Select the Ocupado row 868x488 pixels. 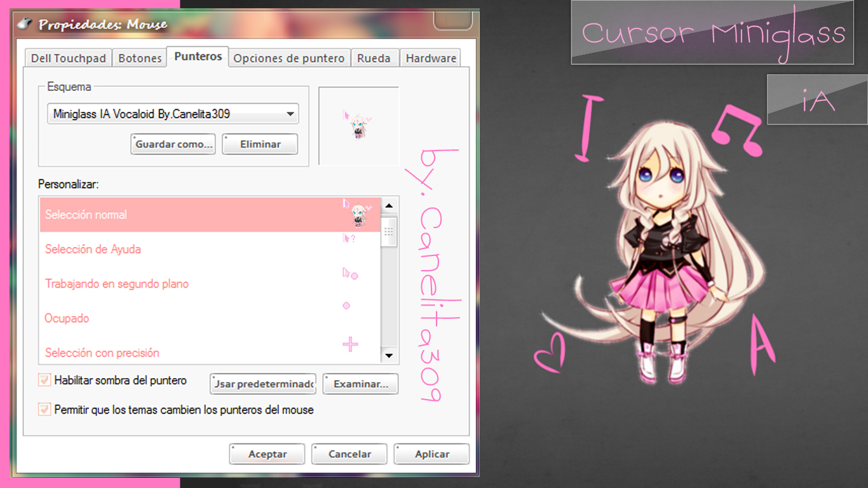210,318
